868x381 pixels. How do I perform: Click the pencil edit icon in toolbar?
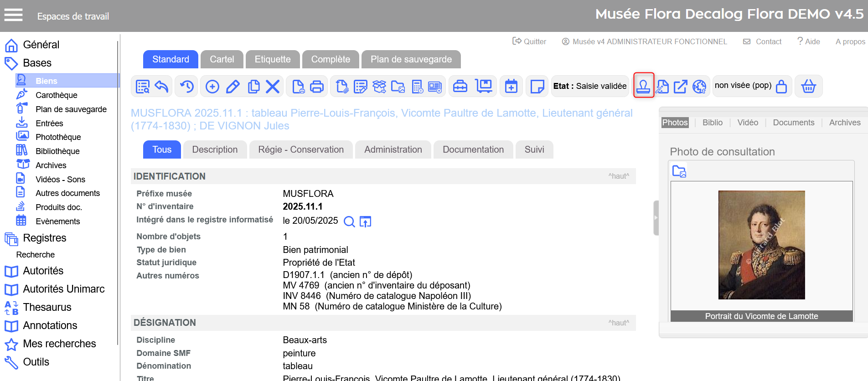click(233, 86)
